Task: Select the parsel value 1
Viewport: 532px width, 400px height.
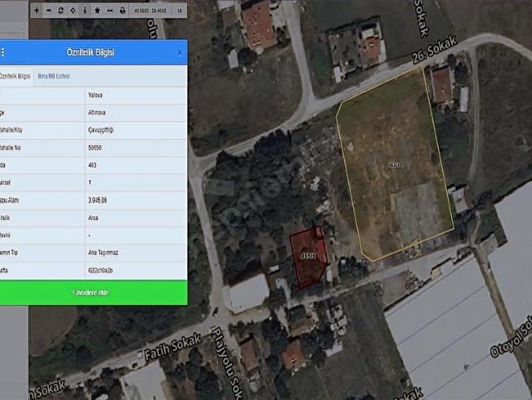Action: tap(136, 182)
